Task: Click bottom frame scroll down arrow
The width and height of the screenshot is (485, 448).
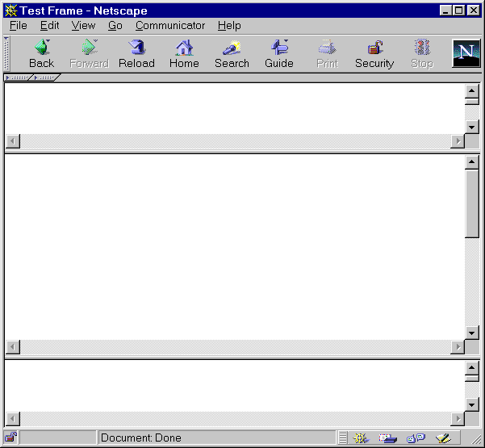Action: [472, 404]
